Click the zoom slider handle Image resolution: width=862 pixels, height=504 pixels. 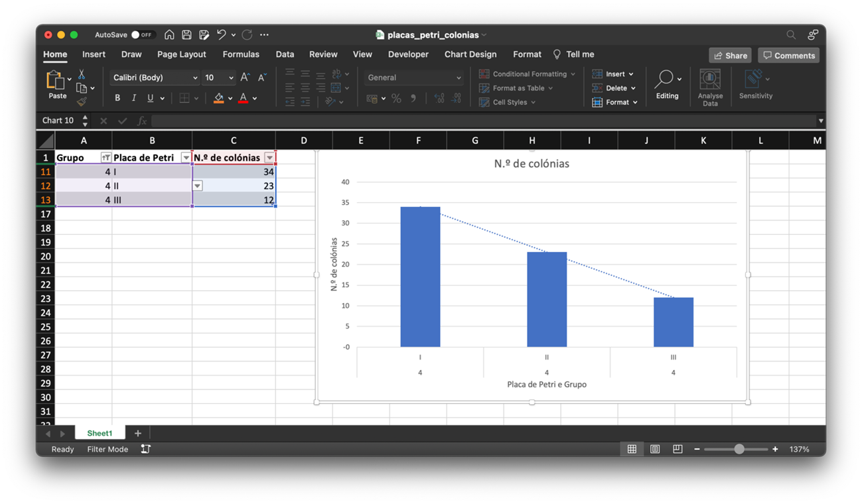coord(739,449)
